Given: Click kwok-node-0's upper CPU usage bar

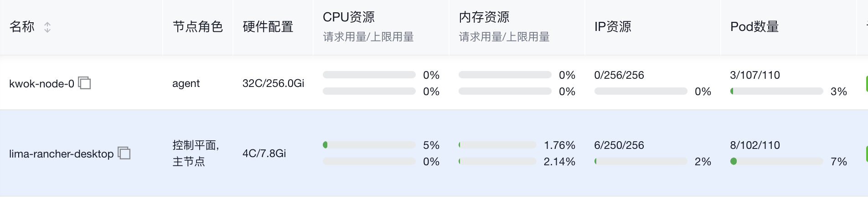Looking at the screenshot, I should [369, 75].
